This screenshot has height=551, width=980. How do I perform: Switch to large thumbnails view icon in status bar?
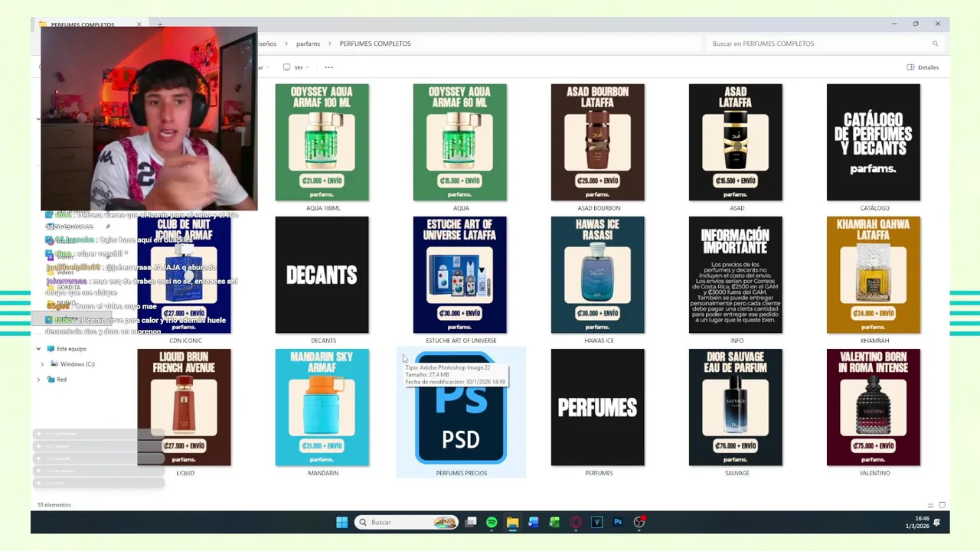click(942, 505)
